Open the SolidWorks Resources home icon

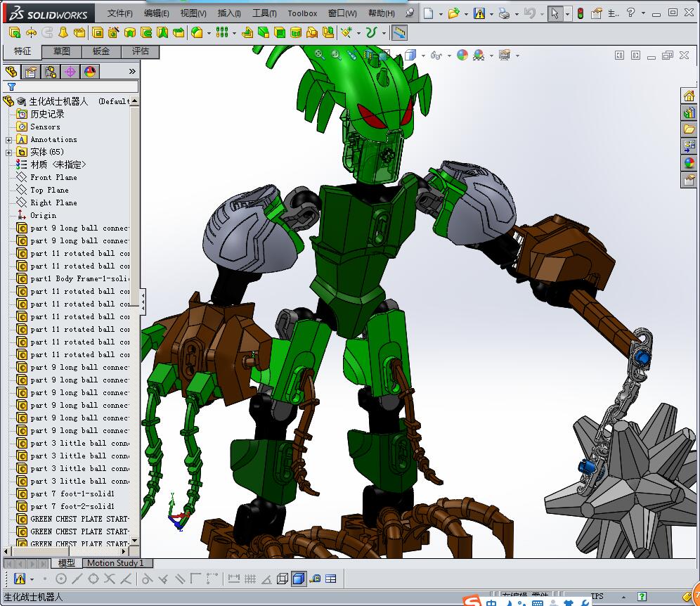[689, 96]
